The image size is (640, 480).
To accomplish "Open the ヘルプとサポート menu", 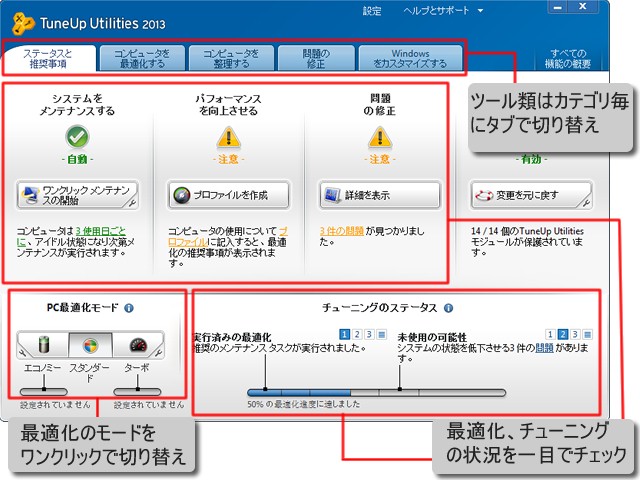I will [436, 11].
